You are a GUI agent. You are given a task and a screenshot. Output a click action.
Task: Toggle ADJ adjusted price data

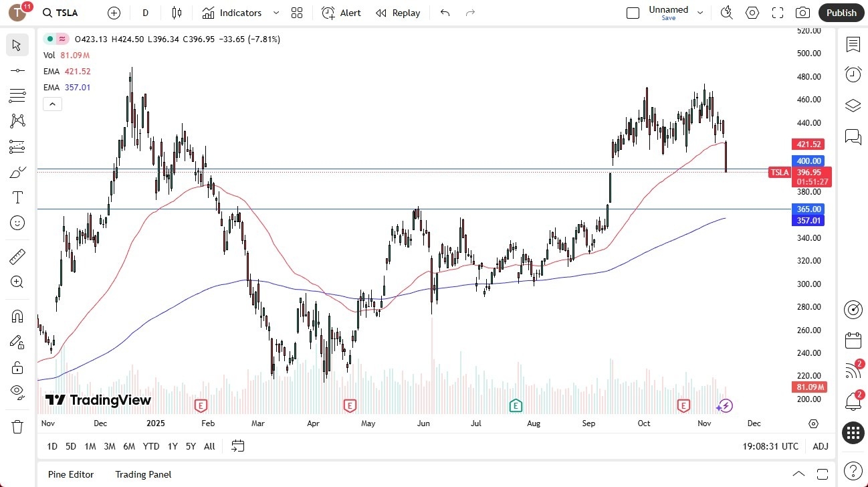(821, 446)
